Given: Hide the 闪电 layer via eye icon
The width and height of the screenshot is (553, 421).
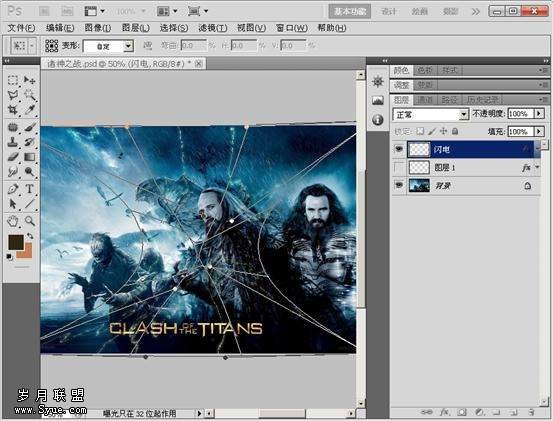Looking at the screenshot, I should pos(399,149).
